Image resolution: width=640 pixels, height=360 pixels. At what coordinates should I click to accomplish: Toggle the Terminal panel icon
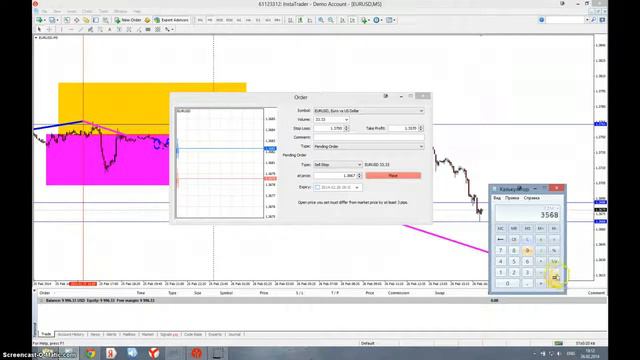coord(96,20)
